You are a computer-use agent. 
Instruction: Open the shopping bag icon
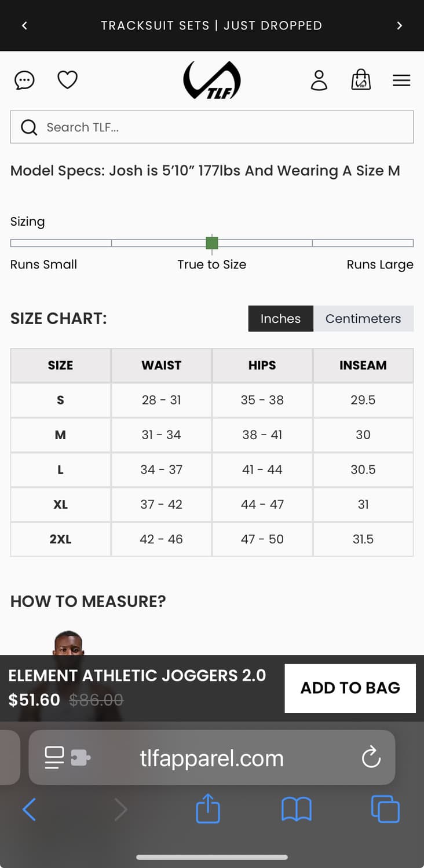361,80
